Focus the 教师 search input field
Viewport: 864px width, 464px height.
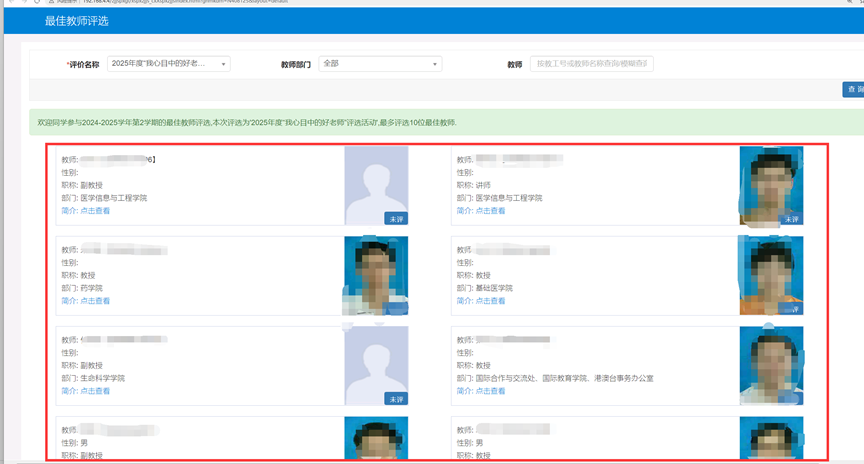pyautogui.click(x=592, y=64)
